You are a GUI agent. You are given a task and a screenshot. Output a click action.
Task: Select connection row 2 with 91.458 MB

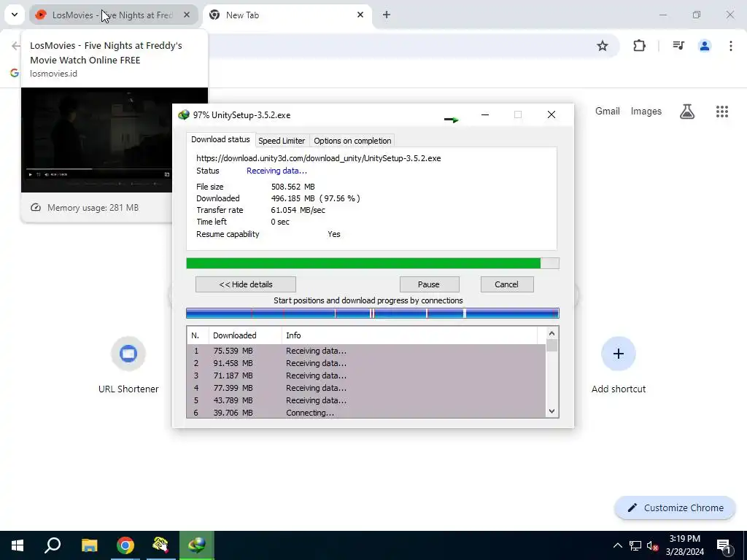(366, 363)
